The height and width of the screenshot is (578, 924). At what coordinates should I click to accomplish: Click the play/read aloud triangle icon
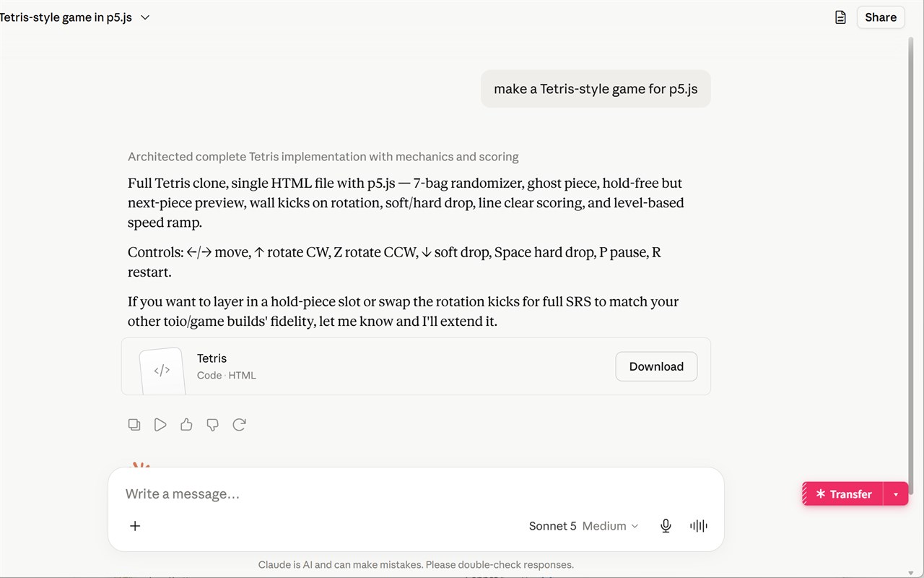160,425
